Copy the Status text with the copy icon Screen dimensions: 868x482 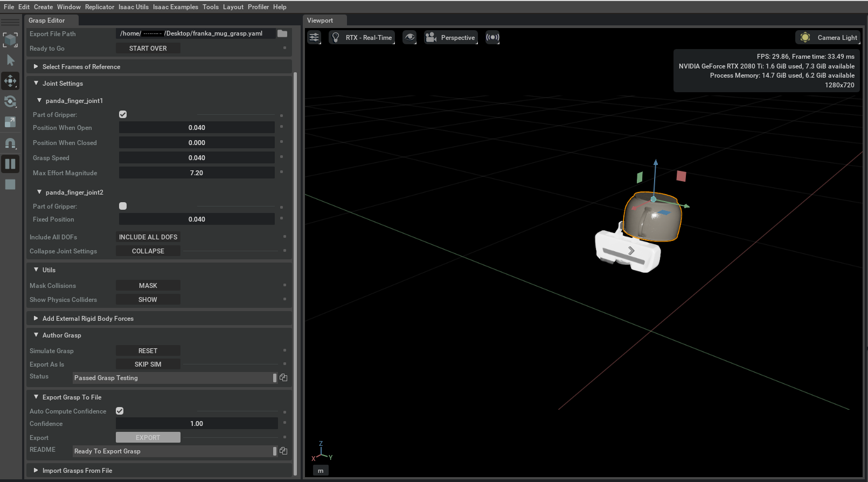point(283,378)
